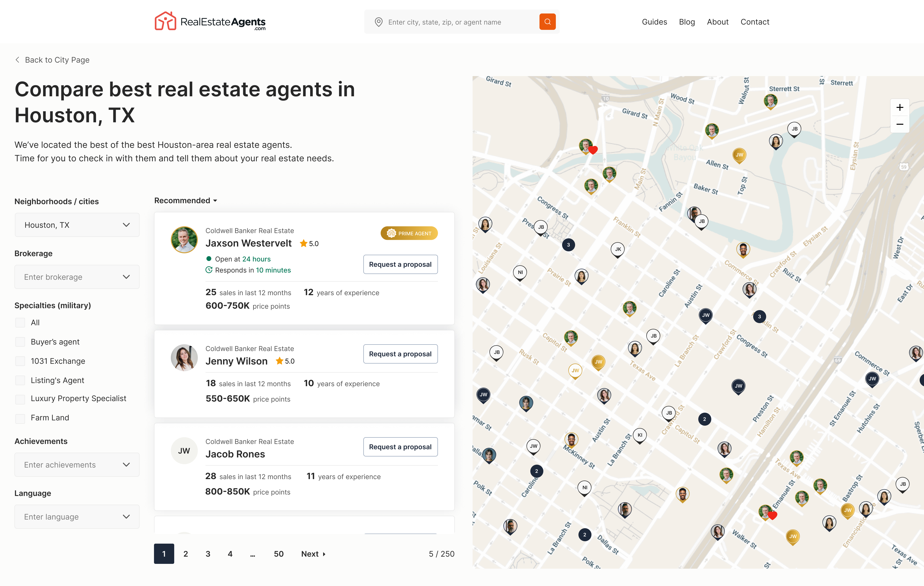Image resolution: width=924 pixels, height=586 pixels.
Task: Click the map zoom in plus icon
Action: [899, 108]
